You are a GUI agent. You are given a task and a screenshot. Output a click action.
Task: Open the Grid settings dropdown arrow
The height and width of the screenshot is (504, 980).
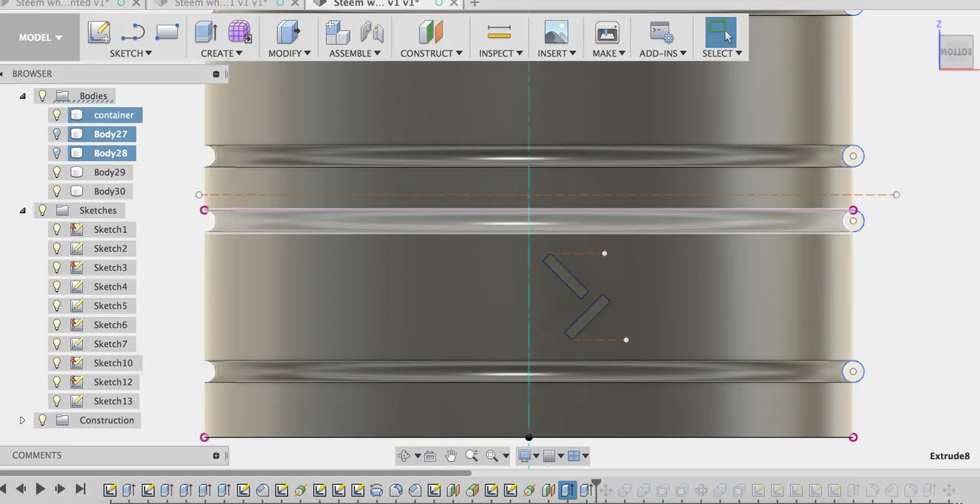(x=560, y=456)
